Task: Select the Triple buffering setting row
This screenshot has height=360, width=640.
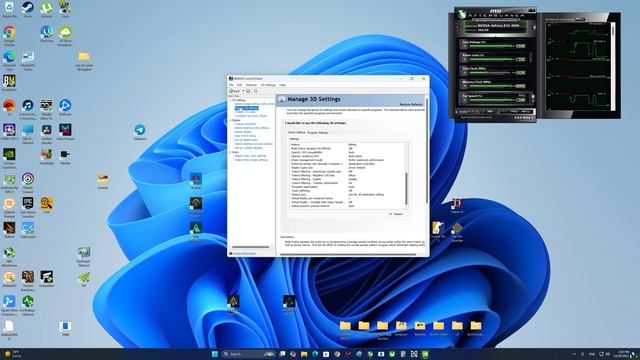Action: 348,191
